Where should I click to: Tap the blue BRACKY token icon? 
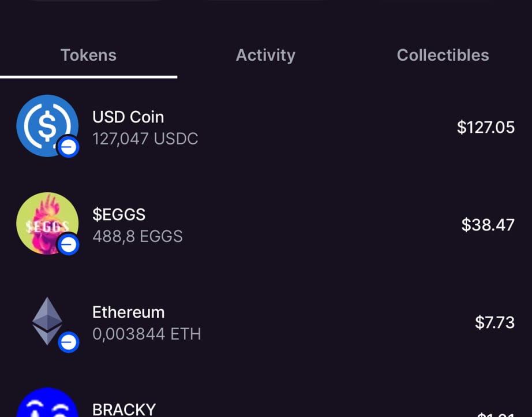[x=46, y=404]
